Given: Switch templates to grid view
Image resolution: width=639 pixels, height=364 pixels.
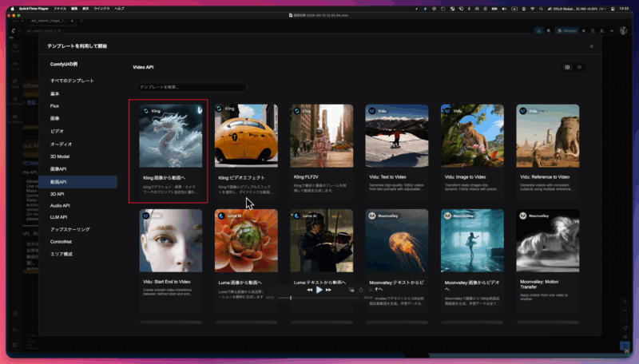Looking at the screenshot, I should tap(567, 67).
